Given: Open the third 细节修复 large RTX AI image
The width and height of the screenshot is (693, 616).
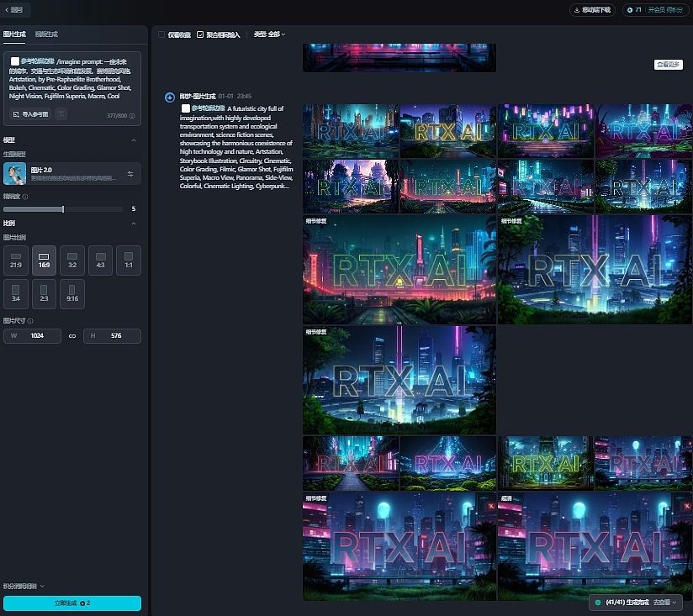Looking at the screenshot, I should point(399,380).
